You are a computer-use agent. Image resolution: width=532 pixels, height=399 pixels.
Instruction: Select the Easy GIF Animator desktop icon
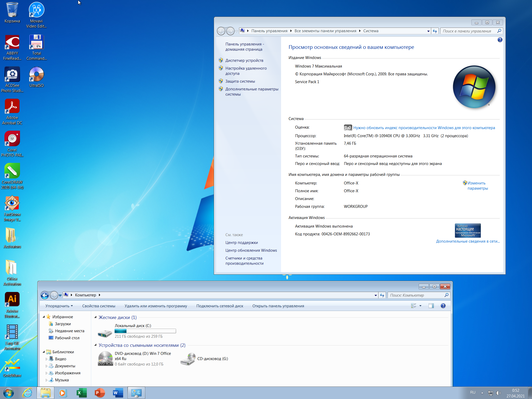(12, 337)
